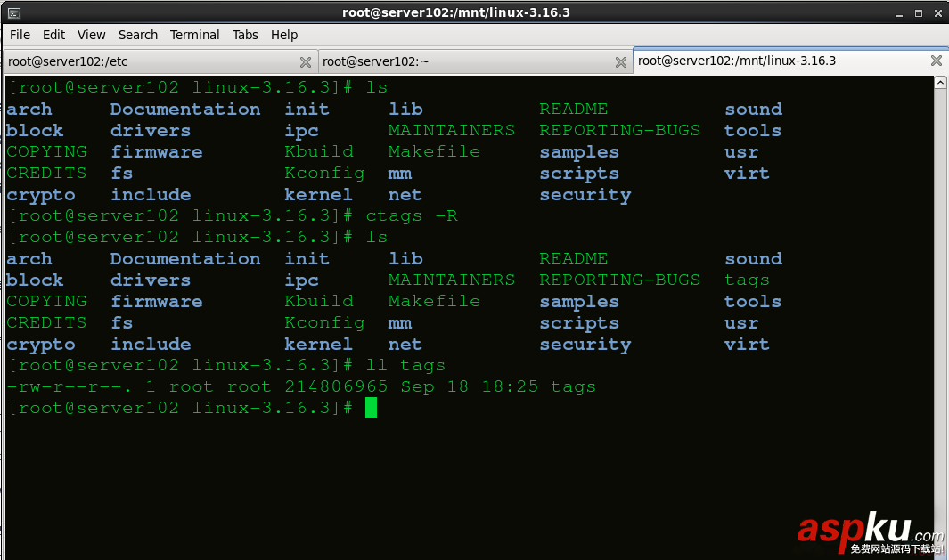The width and height of the screenshot is (949, 560).
Task: Click 'tags' in the second ls output
Action: point(747,280)
